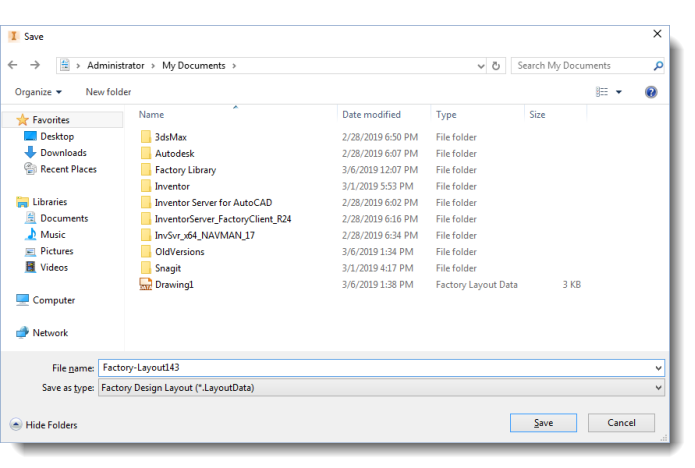Select InventorServer_FactoryClient_R24 folder icon

tap(146, 218)
